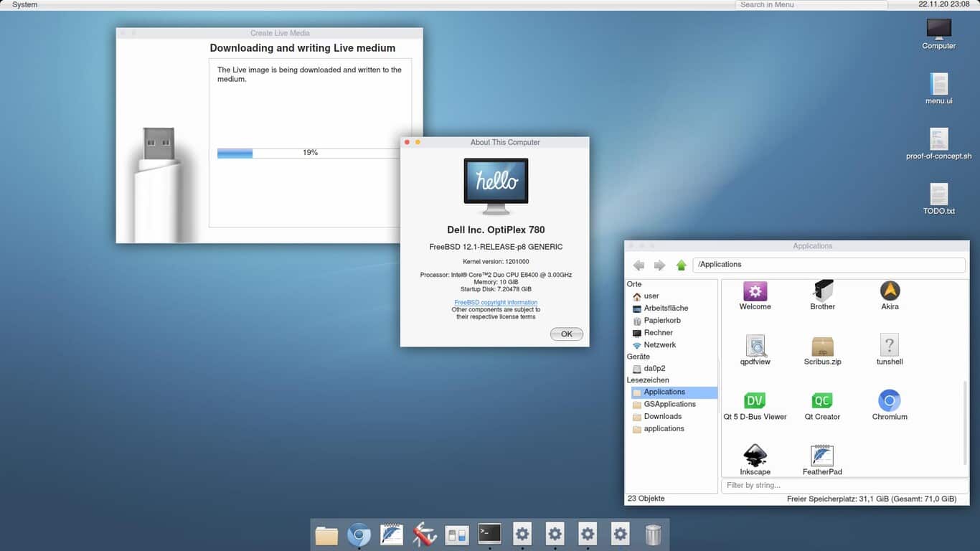This screenshot has width=980, height=551.
Task: Open the Qt 5 D-Bus Viewer icon
Action: pyautogui.click(x=755, y=401)
